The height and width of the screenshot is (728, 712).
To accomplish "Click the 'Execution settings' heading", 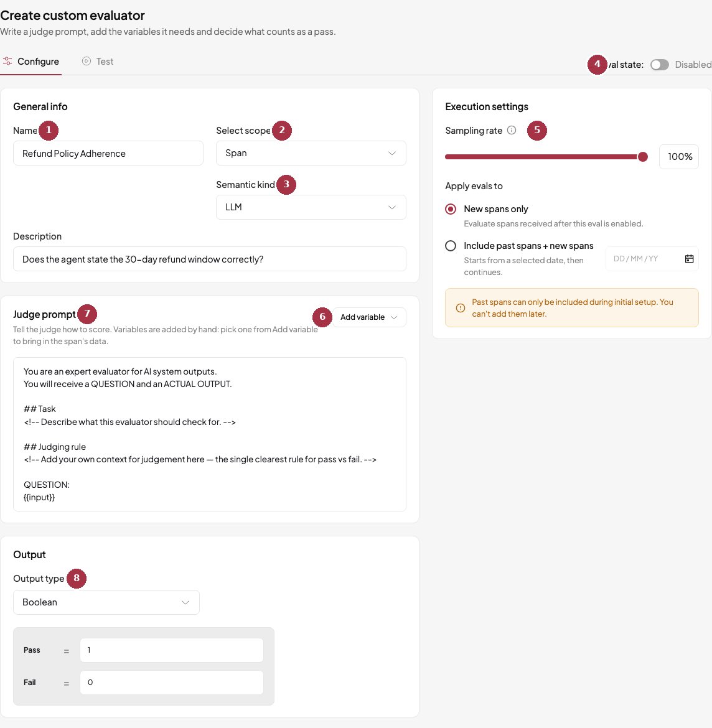I will [487, 106].
